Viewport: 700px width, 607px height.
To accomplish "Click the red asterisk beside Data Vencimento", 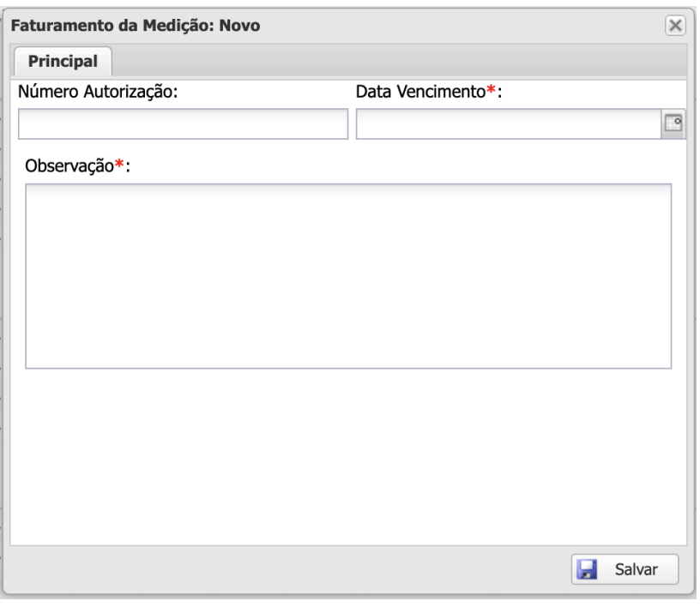I will click(x=491, y=91).
